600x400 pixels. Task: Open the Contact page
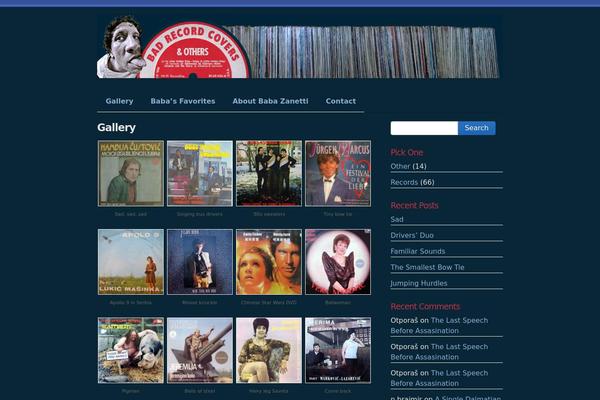[341, 101]
